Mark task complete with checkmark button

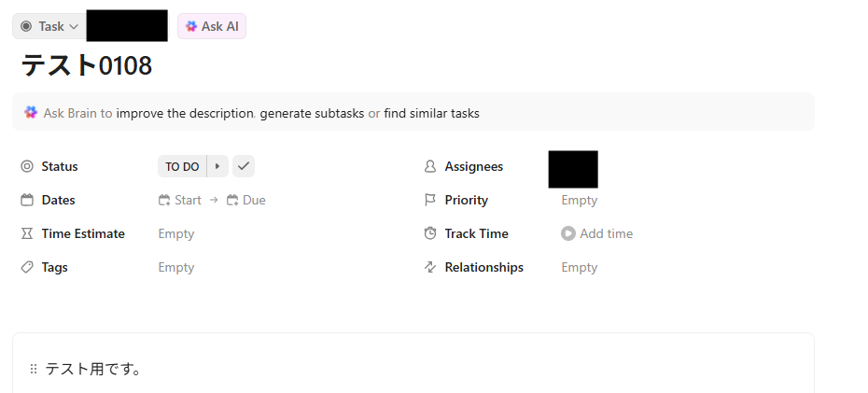(244, 166)
